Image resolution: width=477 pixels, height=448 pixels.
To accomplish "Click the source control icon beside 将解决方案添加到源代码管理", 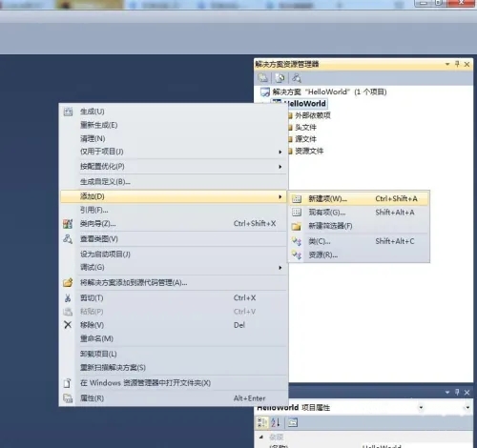I will (x=68, y=282).
